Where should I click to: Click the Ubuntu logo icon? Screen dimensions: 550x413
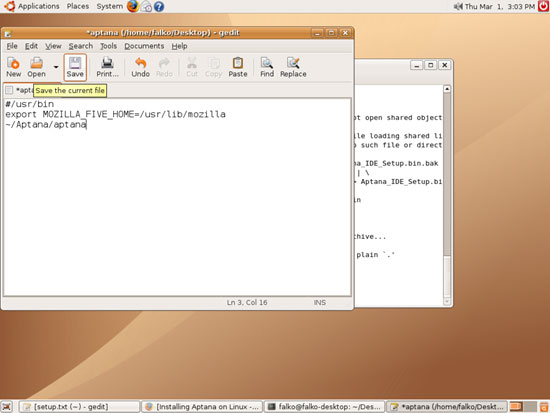[x=9, y=6]
